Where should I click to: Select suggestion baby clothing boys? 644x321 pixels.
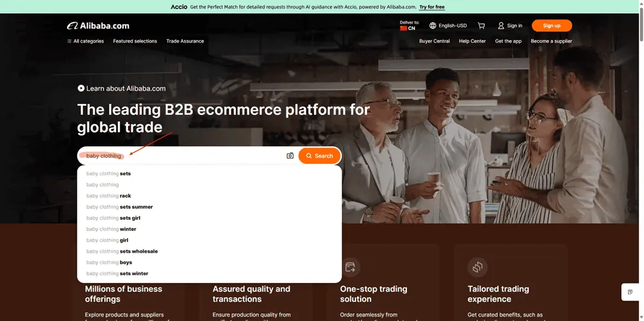click(209, 262)
